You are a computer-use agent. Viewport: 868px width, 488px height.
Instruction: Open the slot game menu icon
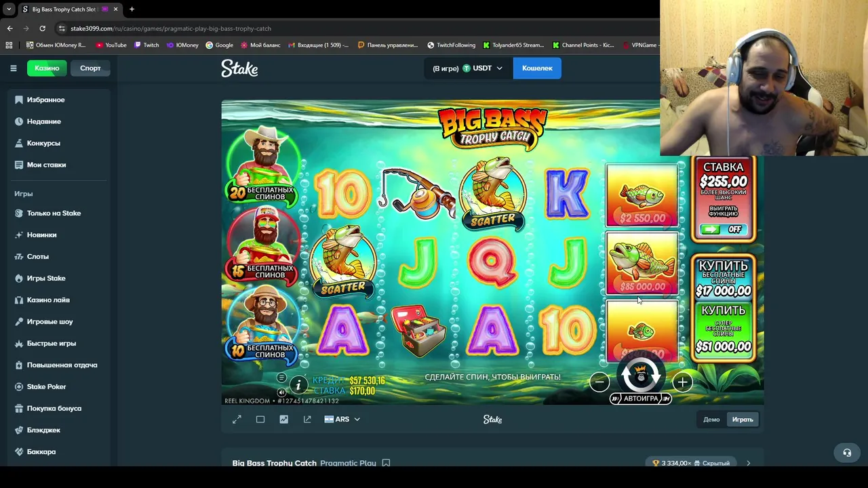click(281, 378)
